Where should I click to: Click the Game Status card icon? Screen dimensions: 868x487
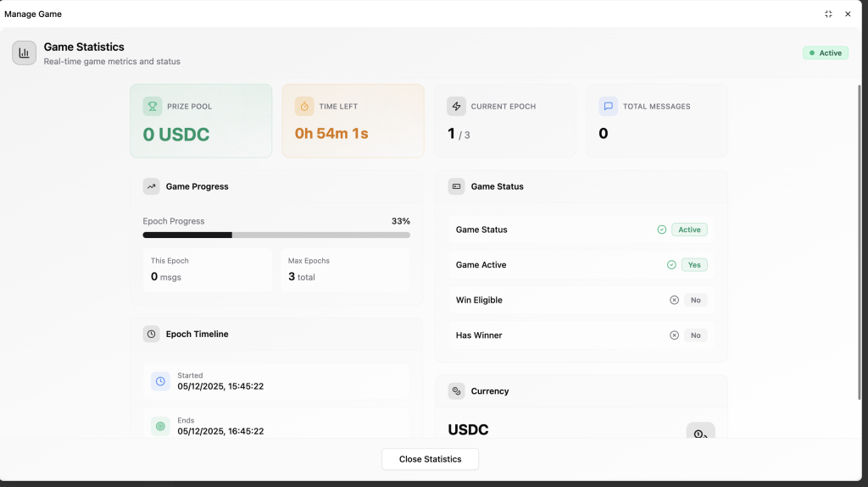pos(456,186)
